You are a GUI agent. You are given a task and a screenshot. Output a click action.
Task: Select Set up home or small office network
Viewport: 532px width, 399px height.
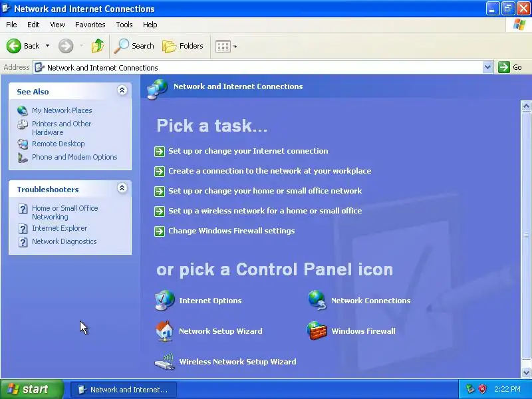[265, 191]
